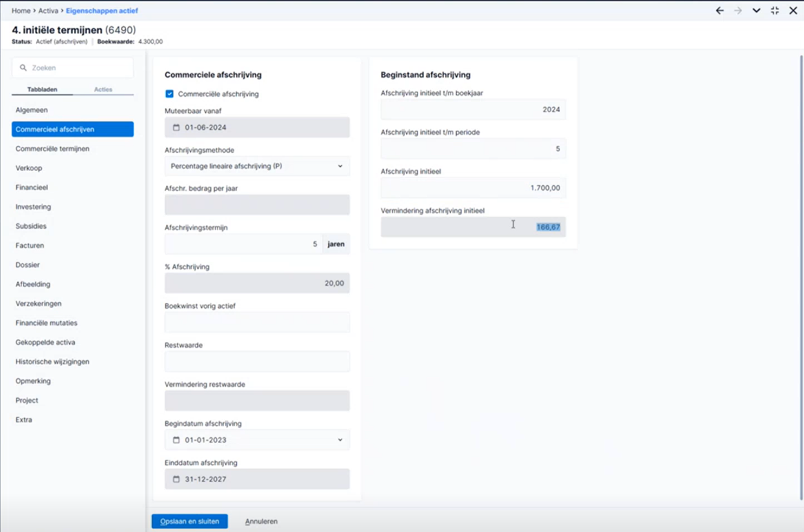
Task: Switch to the Acties tab
Action: [x=103, y=89]
